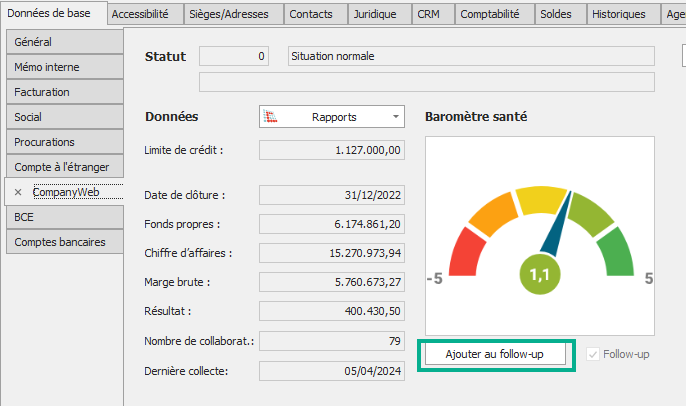Close the CompanyWeb side tab via X
Viewport: 686px width, 406px height.
[18, 192]
